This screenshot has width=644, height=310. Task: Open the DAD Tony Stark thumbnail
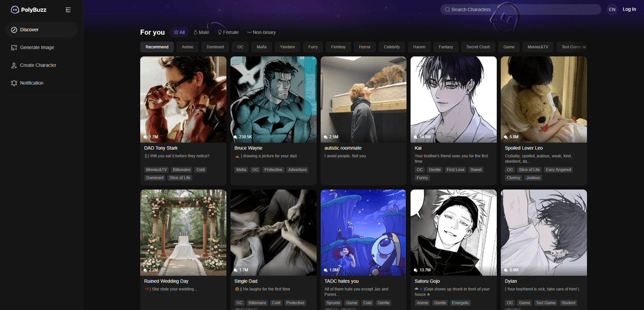point(183,99)
